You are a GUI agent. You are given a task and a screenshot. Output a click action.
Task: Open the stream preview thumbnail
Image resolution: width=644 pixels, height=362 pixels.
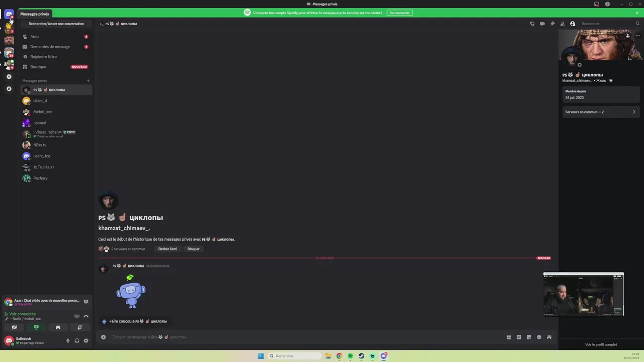[x=584, y=294]
